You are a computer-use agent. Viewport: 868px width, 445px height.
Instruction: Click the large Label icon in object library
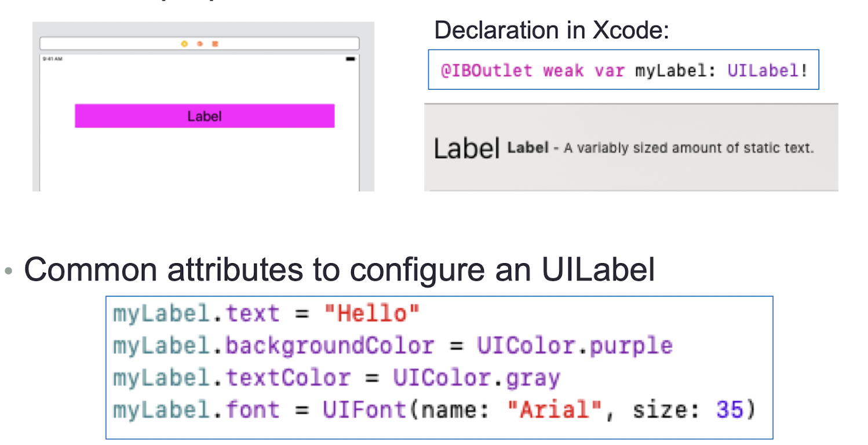coord(466,149)
